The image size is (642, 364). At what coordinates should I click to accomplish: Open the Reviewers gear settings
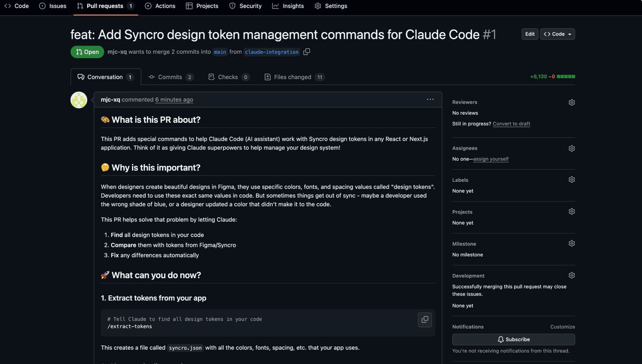click(x=571, y=102)
